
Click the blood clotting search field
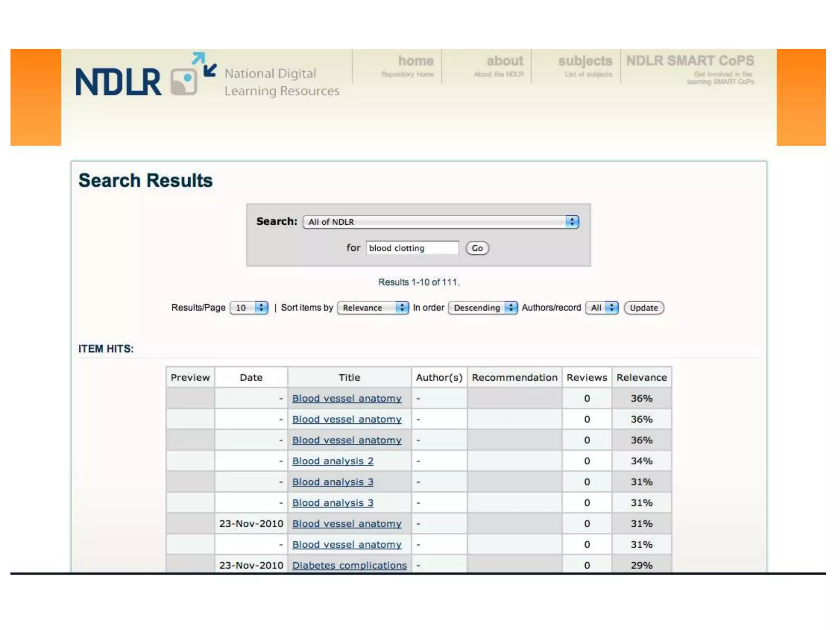(x=412, y=248)
